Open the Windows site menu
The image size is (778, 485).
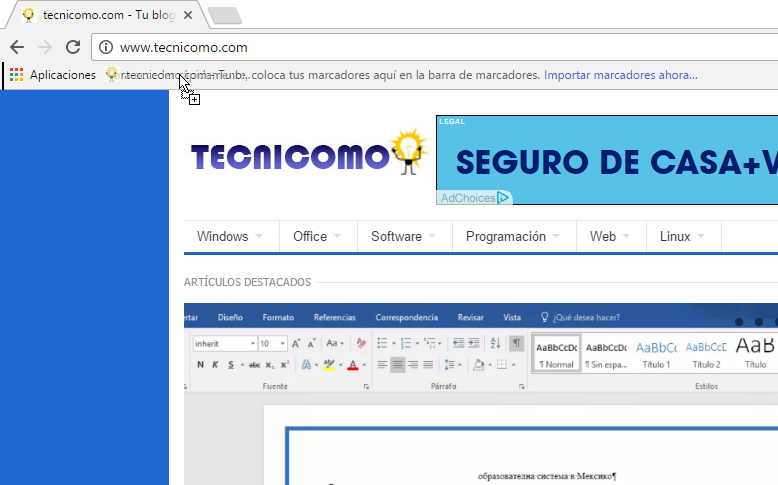(230, 237)
